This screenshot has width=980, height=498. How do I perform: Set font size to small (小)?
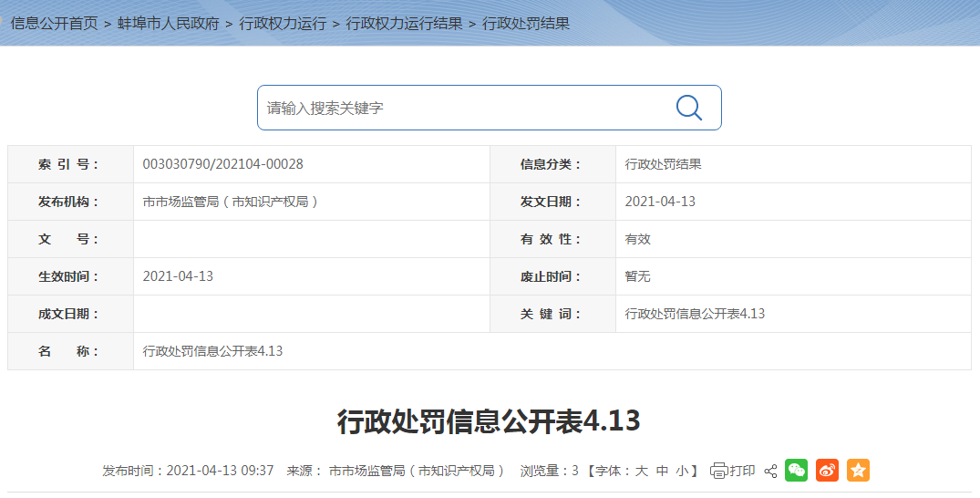(682, 471)
